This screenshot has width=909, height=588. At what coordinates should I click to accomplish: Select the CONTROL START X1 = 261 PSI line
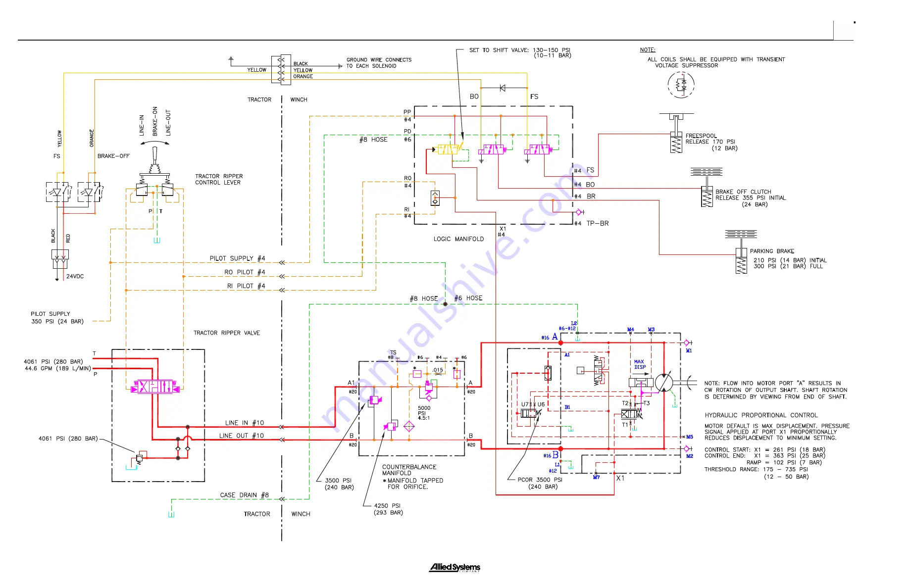click(765, 450)
